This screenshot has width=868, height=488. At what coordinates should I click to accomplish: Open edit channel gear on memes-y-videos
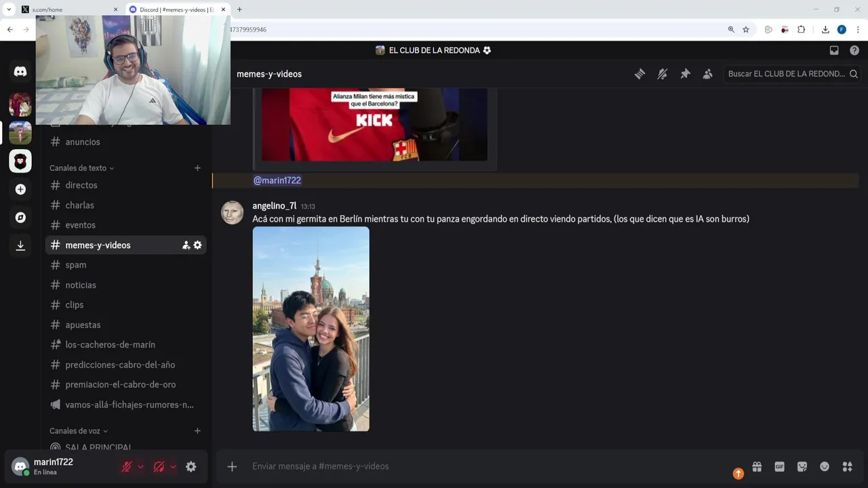point(197,245)
